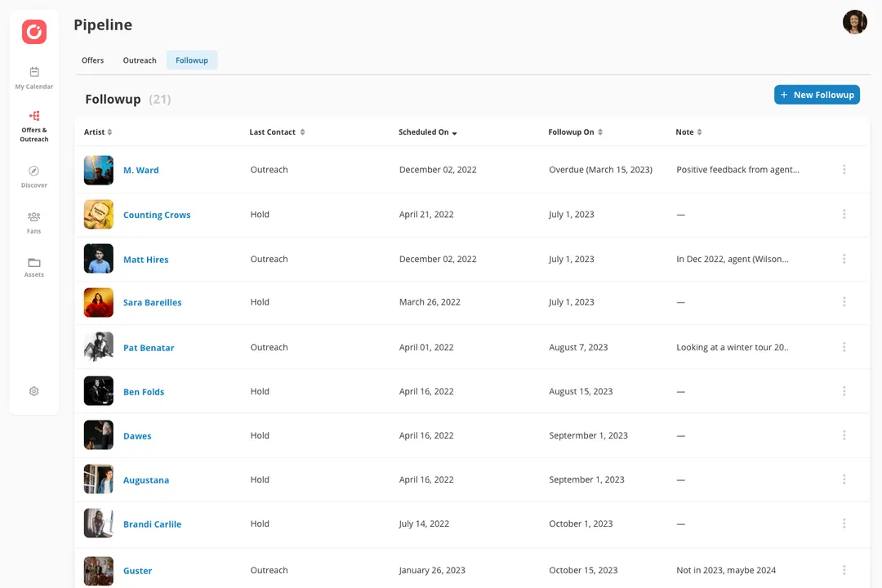The image size is (882, 588).
Task: Click Brandi Carlile's artist thumbnail
Action: 99,523
